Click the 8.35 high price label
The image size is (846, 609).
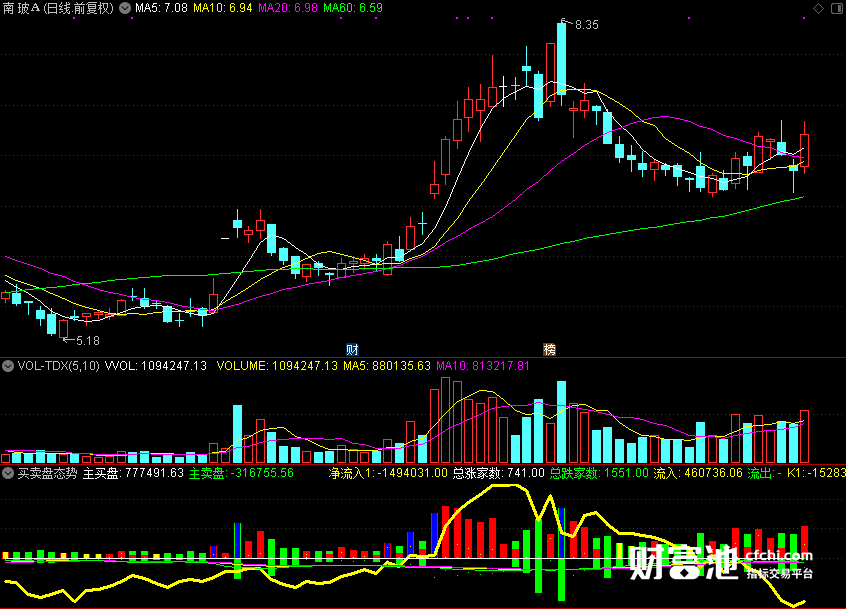click(x=586, y=25)
